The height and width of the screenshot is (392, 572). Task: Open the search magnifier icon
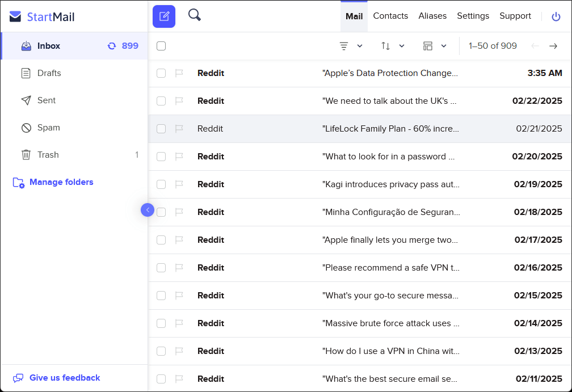[195, 15]
